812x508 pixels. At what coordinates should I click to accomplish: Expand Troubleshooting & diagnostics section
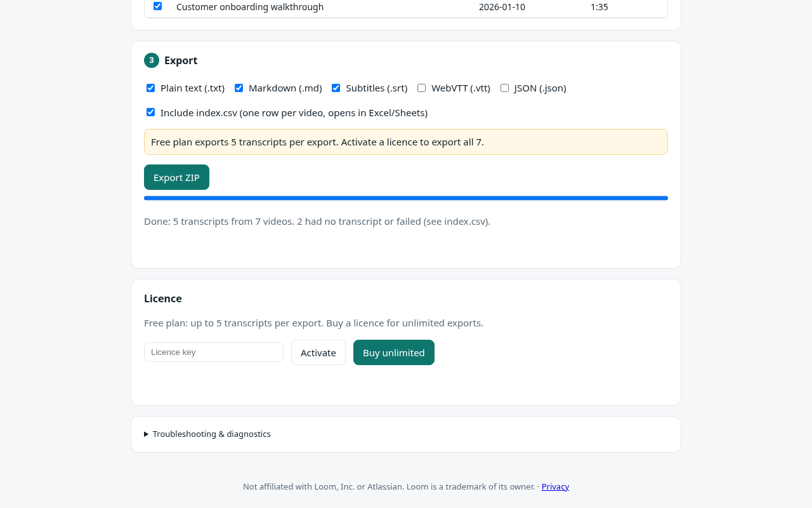[207, 434]
